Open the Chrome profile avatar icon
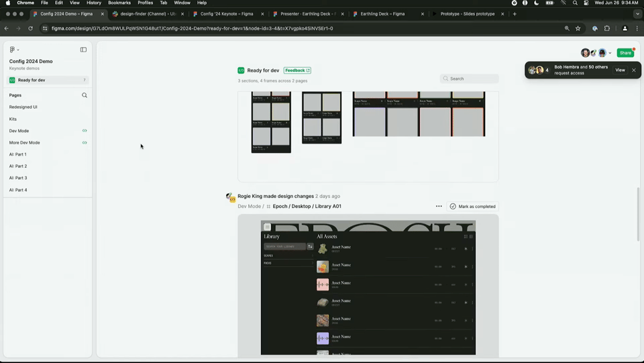Image resolution: width=644 pixels, height=363 pixels. tap(625, 28)
